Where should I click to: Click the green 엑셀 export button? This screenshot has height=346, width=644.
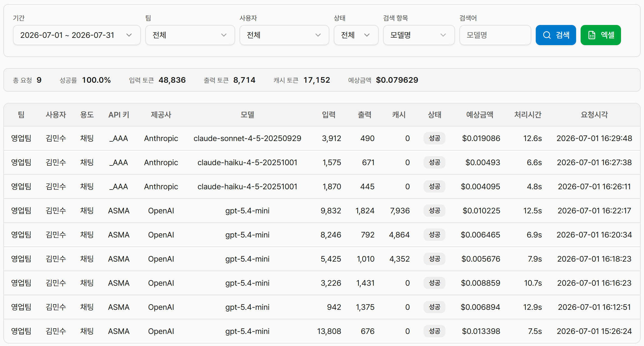601,35
